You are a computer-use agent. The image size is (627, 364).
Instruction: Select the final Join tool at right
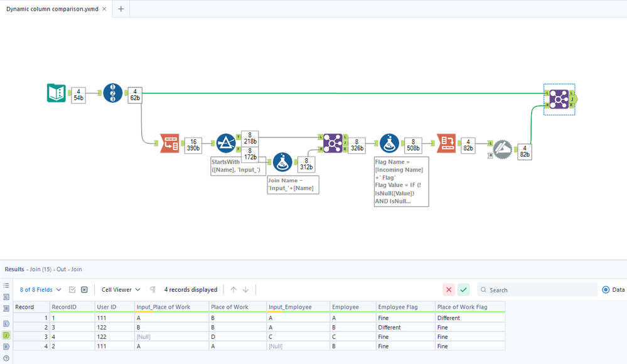coord(559,99)
